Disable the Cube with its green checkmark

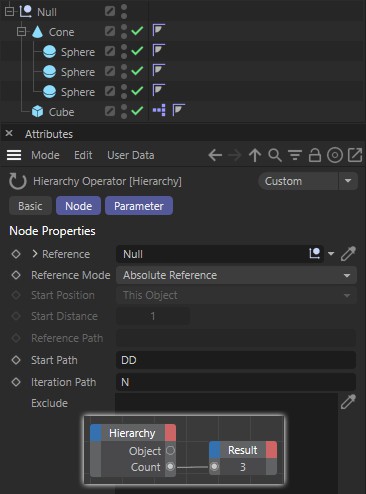(137, 111)
